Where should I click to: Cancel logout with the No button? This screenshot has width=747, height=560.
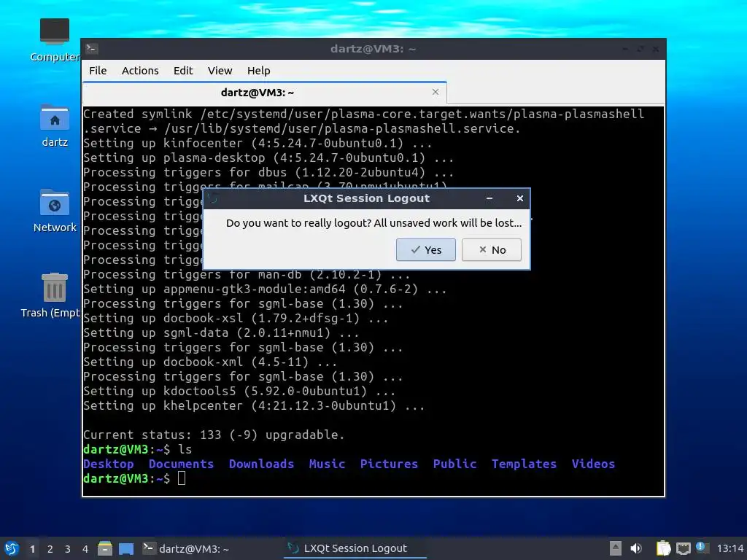pyautogui.click(x=491, y=250)
